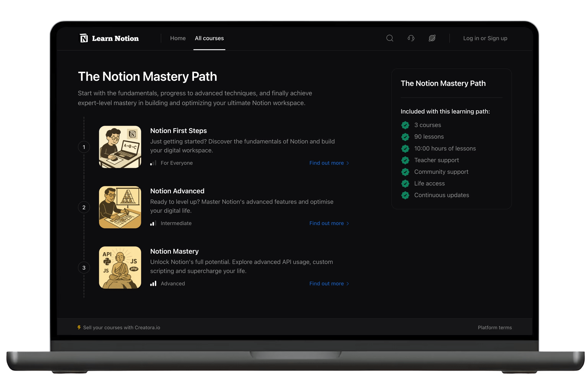Click the Notion Advanced course title

(x=177, y=191)
